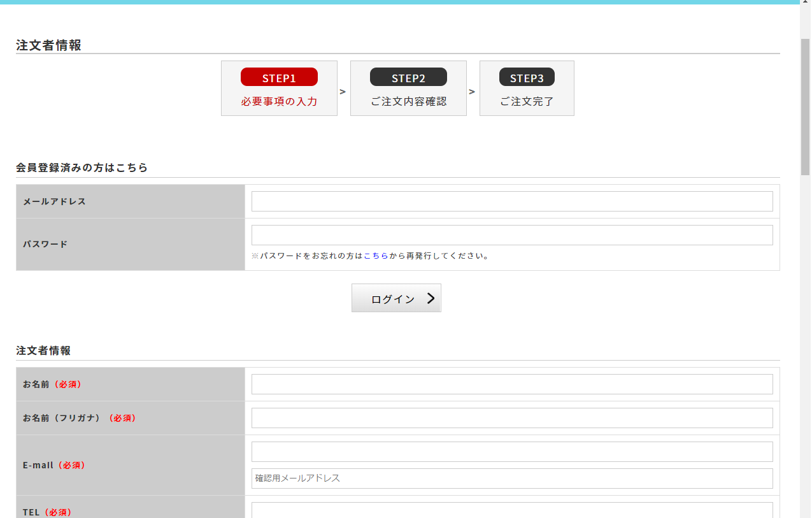This screenshot has height=518, width=812.
Task: Click the メールアドレス input field
Action: click(x=511, y=201)
